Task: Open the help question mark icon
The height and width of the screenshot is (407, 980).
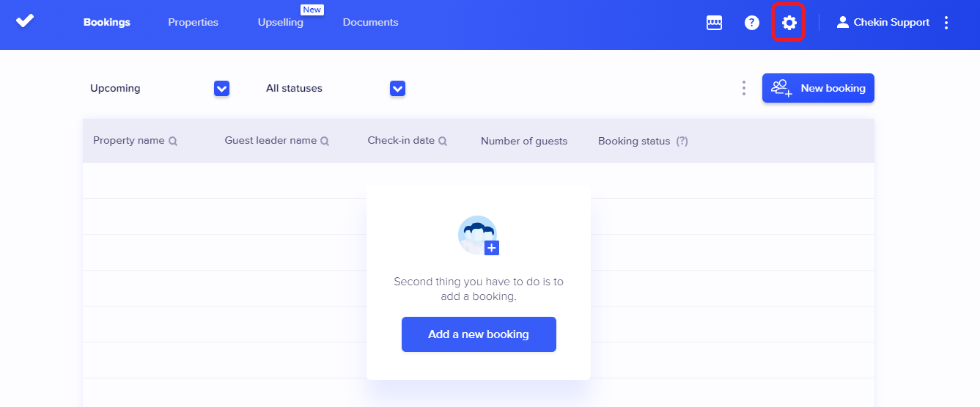Action: pos(751,23)
